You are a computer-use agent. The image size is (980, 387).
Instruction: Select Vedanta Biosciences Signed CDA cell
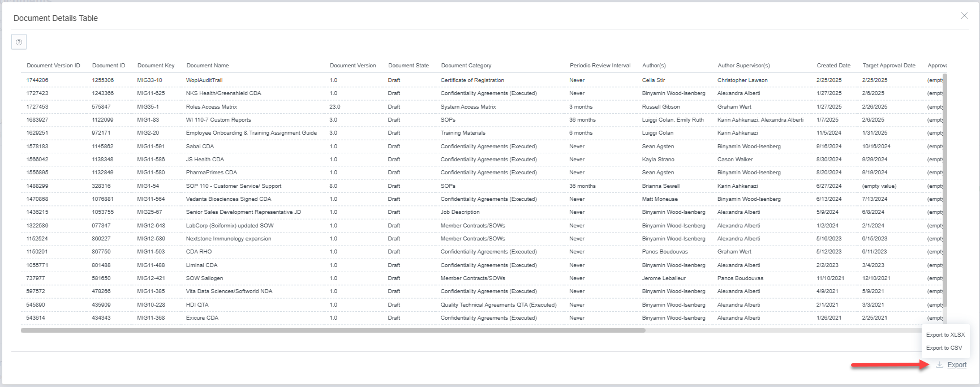(x=229, y=199)
